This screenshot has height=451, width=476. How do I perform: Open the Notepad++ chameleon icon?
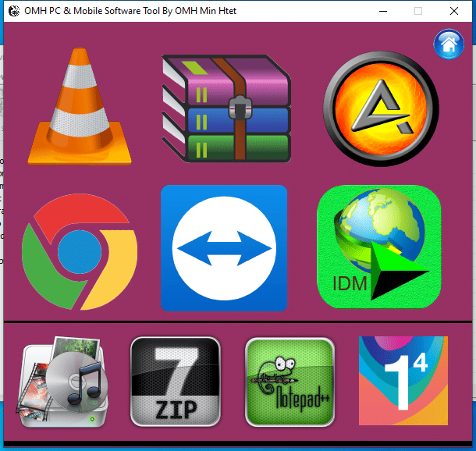pos(290,382)
